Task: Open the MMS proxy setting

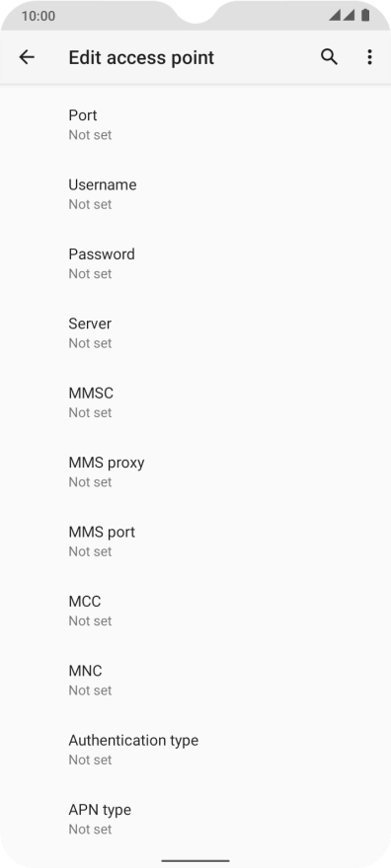Action: coord(195,472)
